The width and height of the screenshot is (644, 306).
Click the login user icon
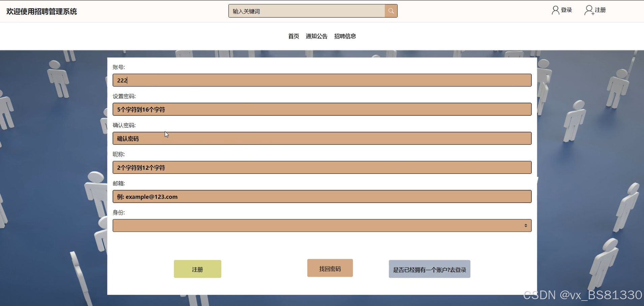point(555,10)
